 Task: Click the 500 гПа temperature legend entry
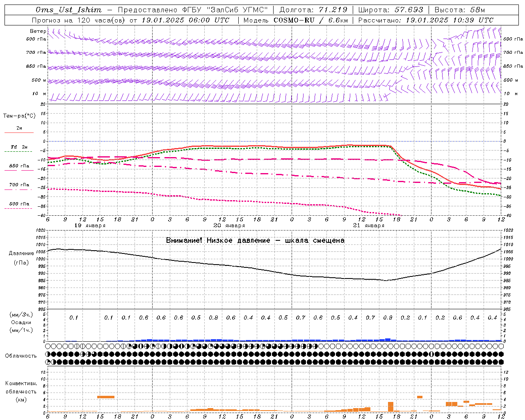pyautogui.click(x=19, y=204)
